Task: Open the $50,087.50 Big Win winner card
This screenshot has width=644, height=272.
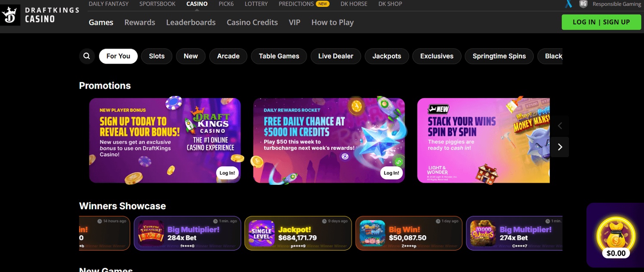Action: click(409, 233)
